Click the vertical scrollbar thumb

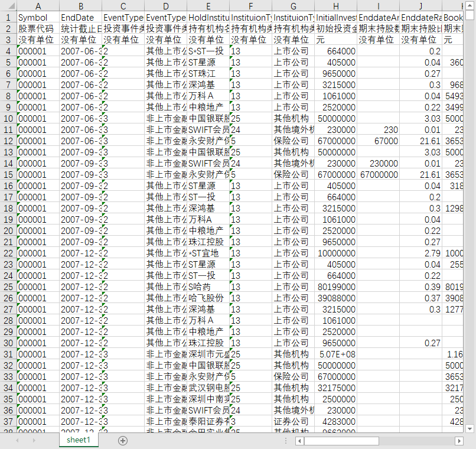[470, 15]
